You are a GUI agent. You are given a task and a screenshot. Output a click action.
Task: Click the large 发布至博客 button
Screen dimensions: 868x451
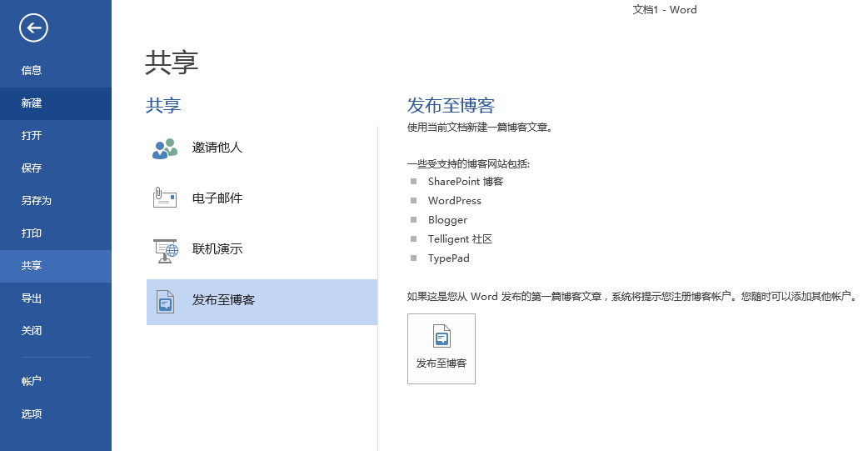pos(441,348)
